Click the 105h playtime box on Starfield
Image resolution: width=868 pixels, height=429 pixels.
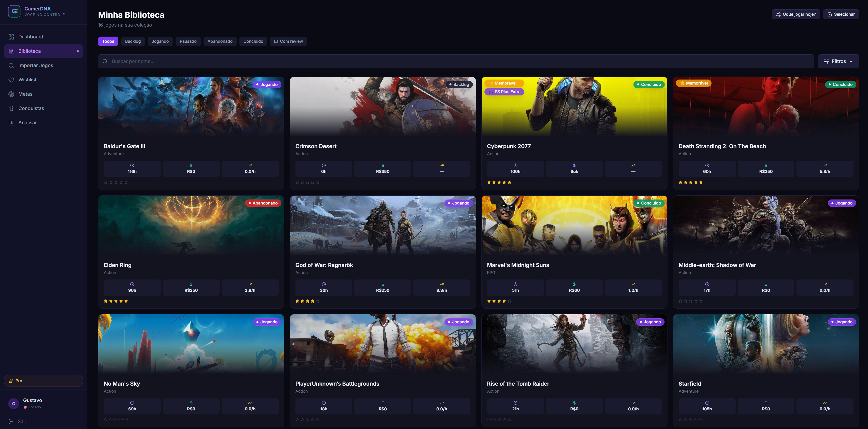point(707,406)
